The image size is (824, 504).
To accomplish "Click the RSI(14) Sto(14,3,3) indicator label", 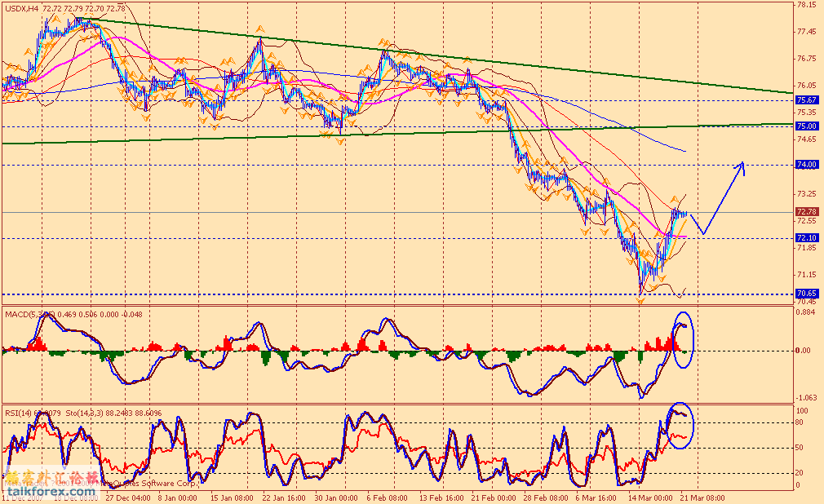I will (83, 413).
